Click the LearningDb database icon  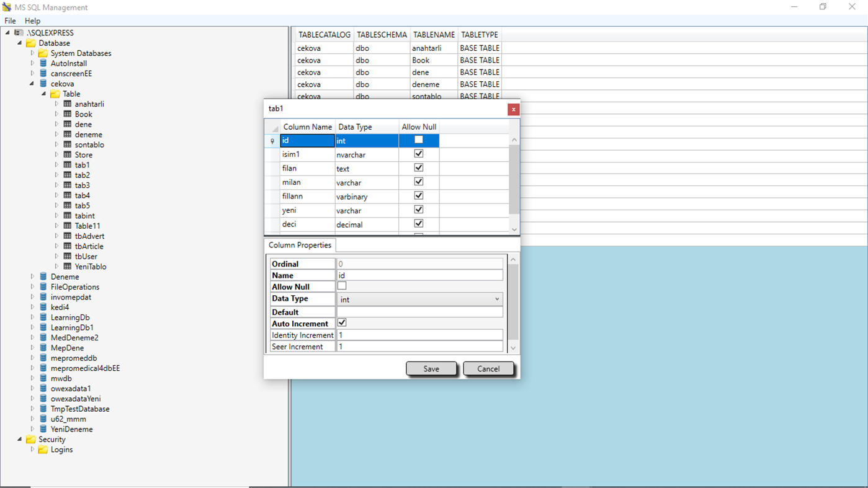tap(43, 317)
